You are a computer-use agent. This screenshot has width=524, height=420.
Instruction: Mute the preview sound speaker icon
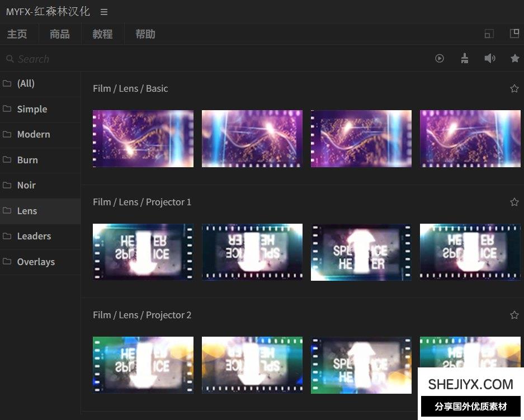point(490,58)
